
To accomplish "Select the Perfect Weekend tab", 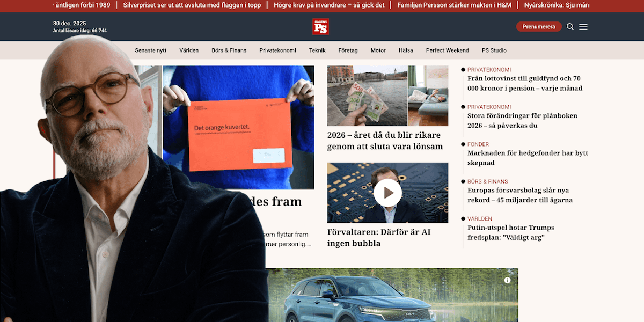I will tap(447, 50).
